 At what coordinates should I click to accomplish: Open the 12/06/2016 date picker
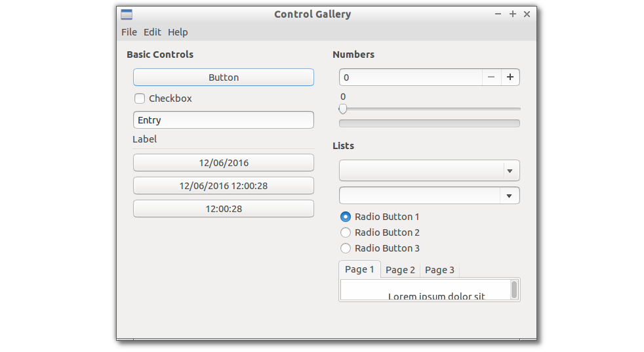[224, 163]
